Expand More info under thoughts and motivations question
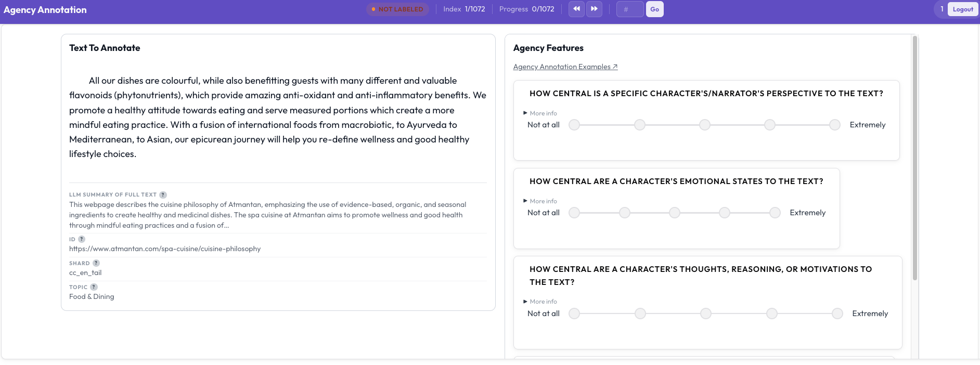The image size is (980, 365). coord(540,302)
